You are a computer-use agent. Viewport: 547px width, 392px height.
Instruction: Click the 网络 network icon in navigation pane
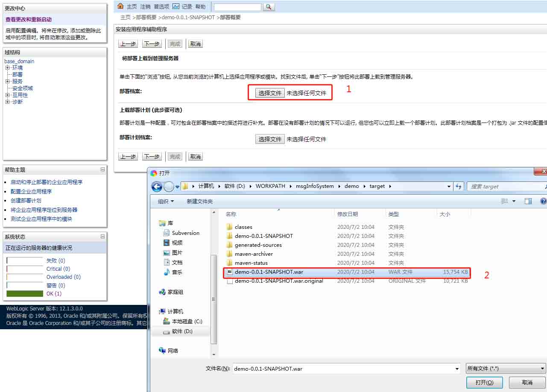[x=162, y=351]
